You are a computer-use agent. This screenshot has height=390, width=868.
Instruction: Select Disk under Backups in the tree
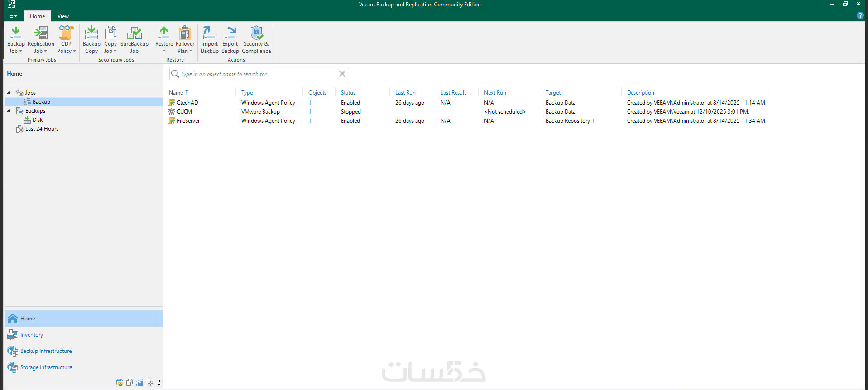(x=38, y=120)
